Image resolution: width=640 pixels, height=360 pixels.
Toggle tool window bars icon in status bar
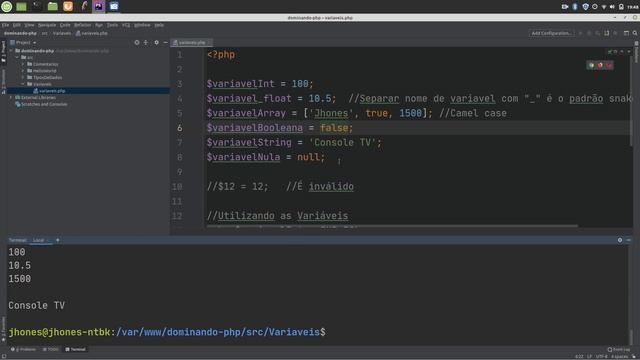point(4,356)
